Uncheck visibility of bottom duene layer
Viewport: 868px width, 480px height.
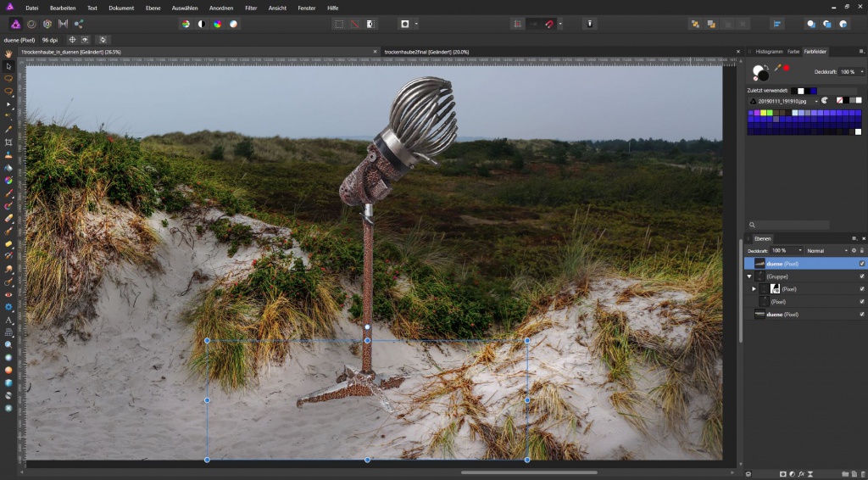click(862, 315)
